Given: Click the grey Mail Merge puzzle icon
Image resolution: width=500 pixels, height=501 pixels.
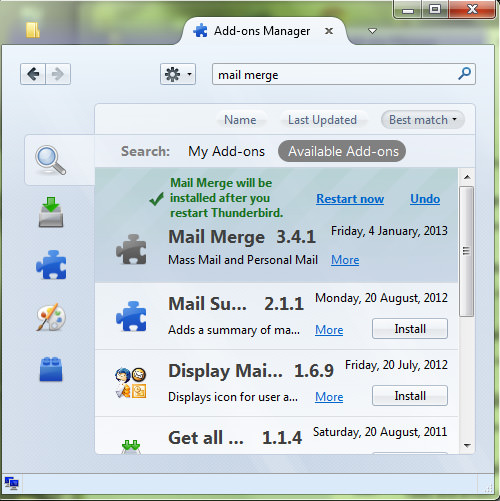Looking at the screenshot, I should point(131,249).
